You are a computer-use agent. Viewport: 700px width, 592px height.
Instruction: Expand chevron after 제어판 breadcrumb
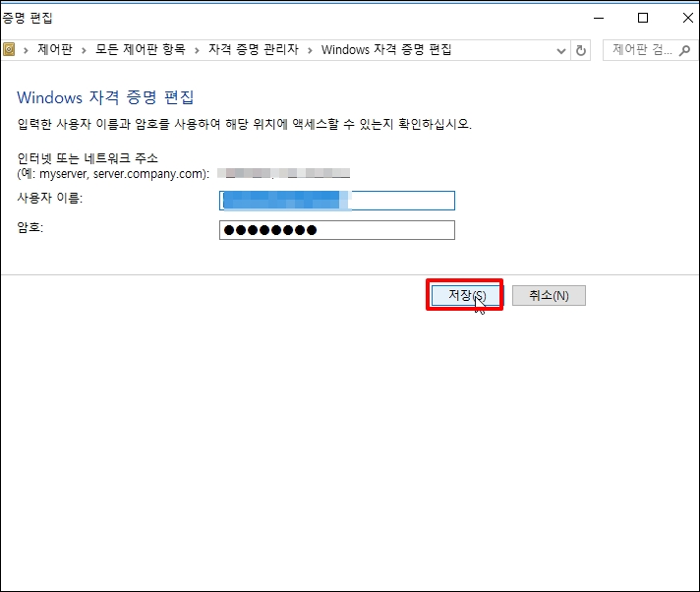(84, 50)
